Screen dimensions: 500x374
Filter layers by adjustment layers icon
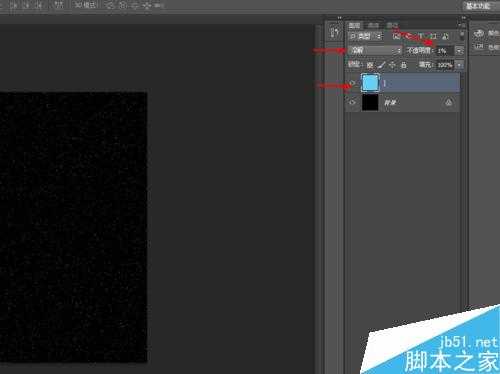coord(409,36)
